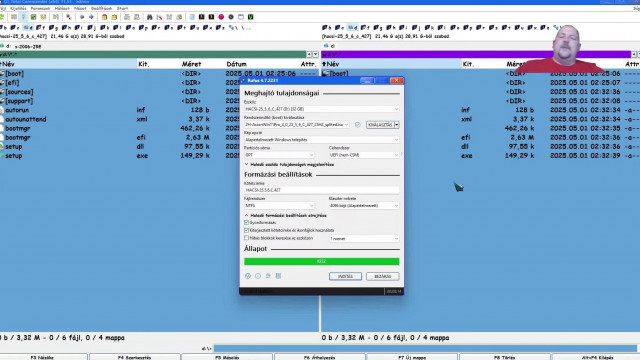Image resolution: width=640 pixels, height=360 pixels.
Task: Open the Start menu in Total Commander
Action: point(122,8)
